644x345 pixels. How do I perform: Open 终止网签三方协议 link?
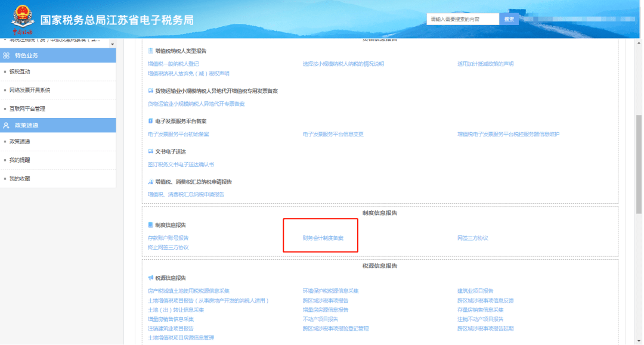[168, 247]
